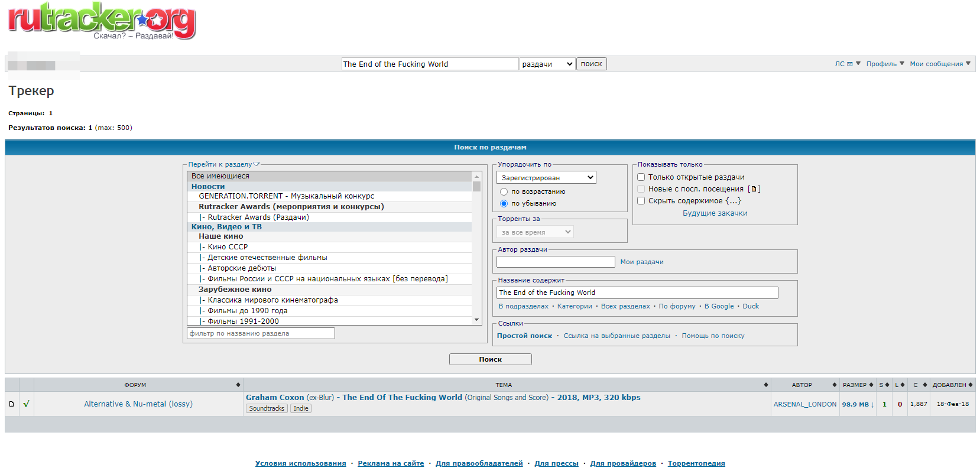Sort results by ФОРУМ column
The width and height of the screenshot is (980, 468).
click(x=138, y=385)
